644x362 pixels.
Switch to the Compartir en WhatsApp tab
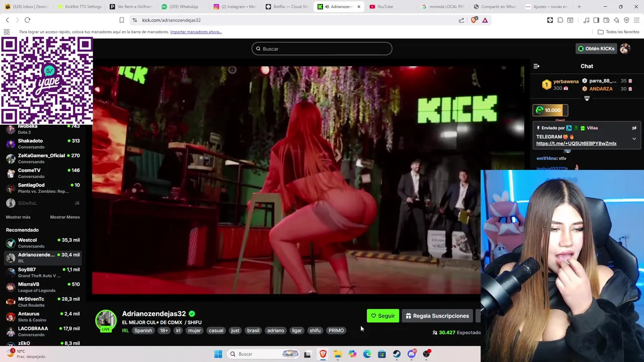496,7
